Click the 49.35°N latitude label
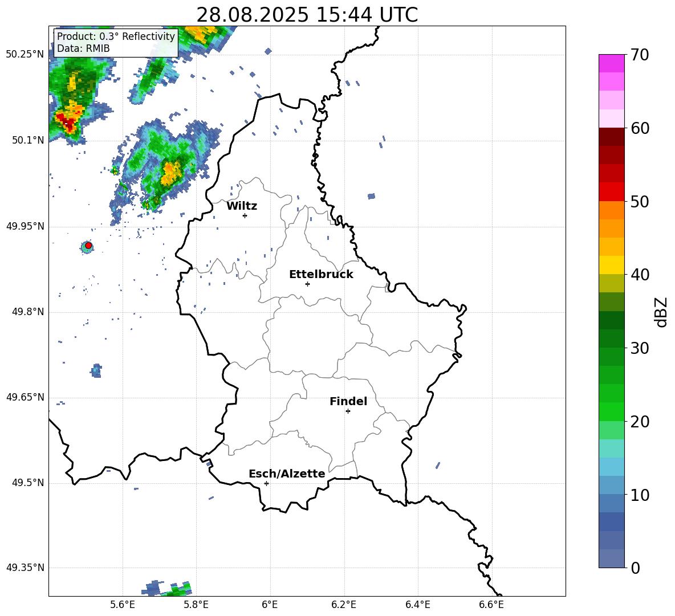 tap(26, 568)
